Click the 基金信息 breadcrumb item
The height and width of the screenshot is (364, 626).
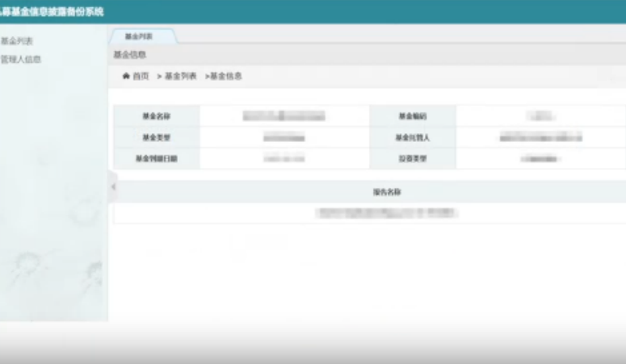(x=226, y=76)
